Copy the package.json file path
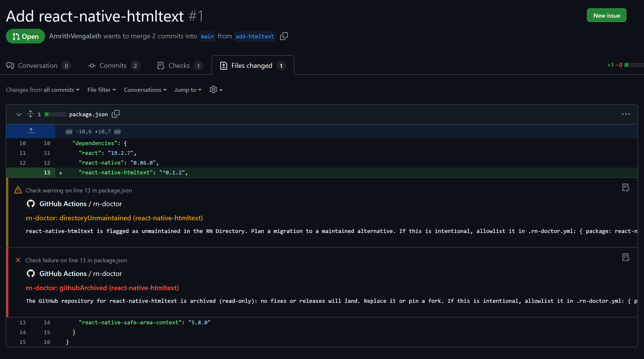The image size is (644, 359). point(115,114)
